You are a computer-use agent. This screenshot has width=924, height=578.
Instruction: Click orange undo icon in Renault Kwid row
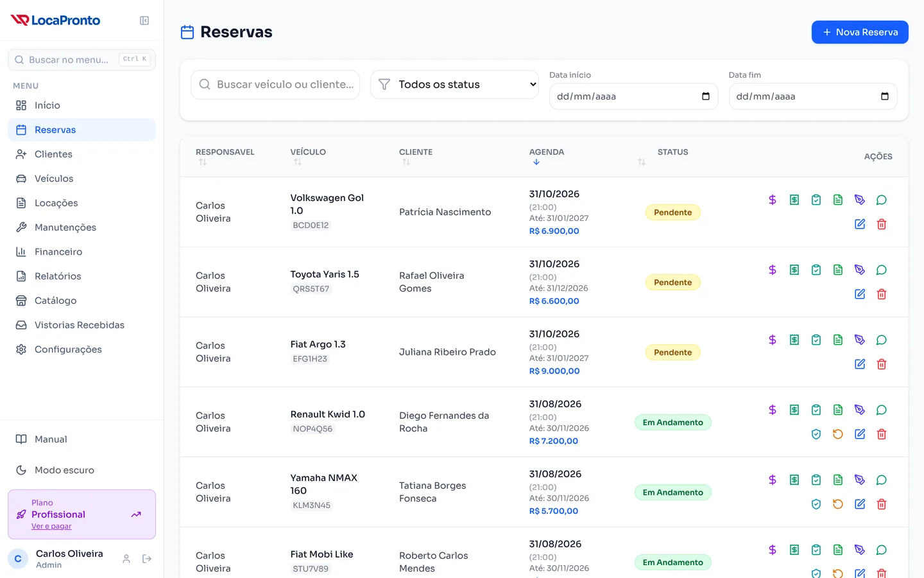coord(838,434)
